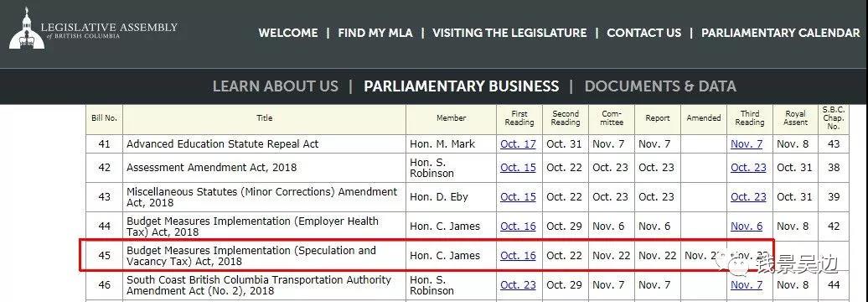Open Bill 46 third reading Nov. 7
This screenshot has width=868, height=302.
pyautogui.click(x=747, y=285)
